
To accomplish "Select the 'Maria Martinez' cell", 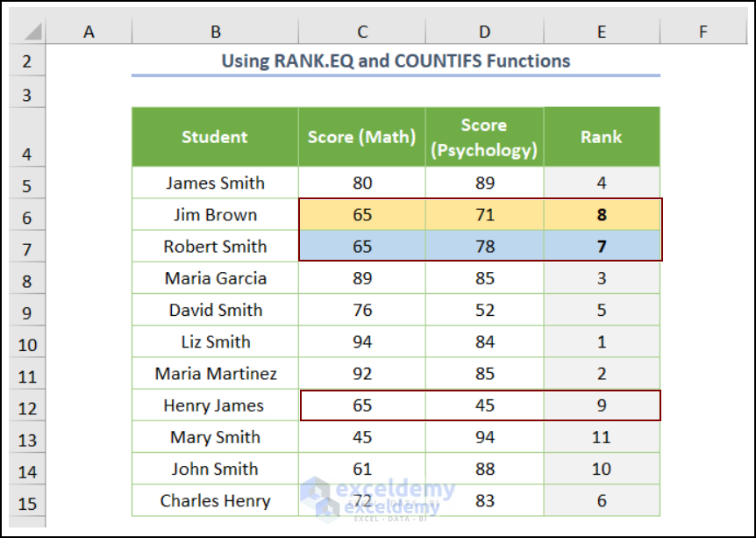I will pos(215,374).
